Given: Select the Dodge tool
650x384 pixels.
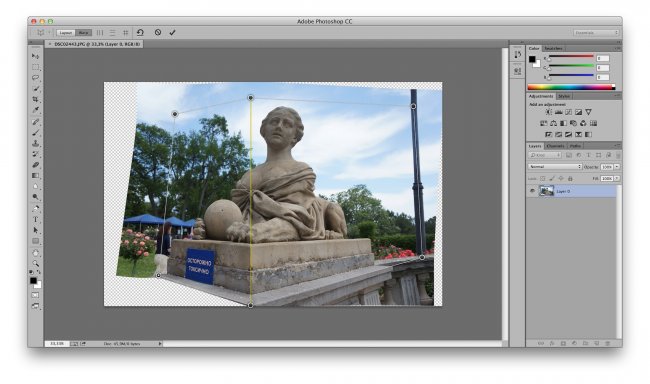Looking at the screenshot, I should pos(36,197).
